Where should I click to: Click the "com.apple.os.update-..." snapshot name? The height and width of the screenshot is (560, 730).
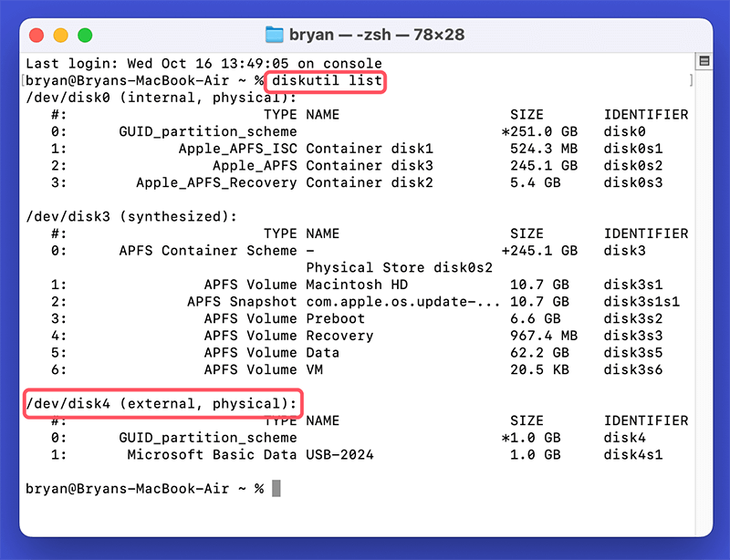coord(402,302)
